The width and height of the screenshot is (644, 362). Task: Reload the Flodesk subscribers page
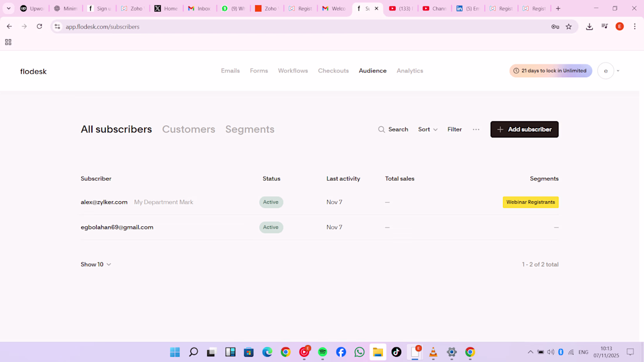39,26
